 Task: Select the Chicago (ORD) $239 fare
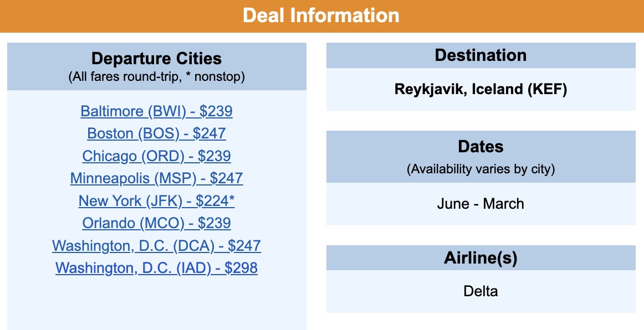pos(156,156)
